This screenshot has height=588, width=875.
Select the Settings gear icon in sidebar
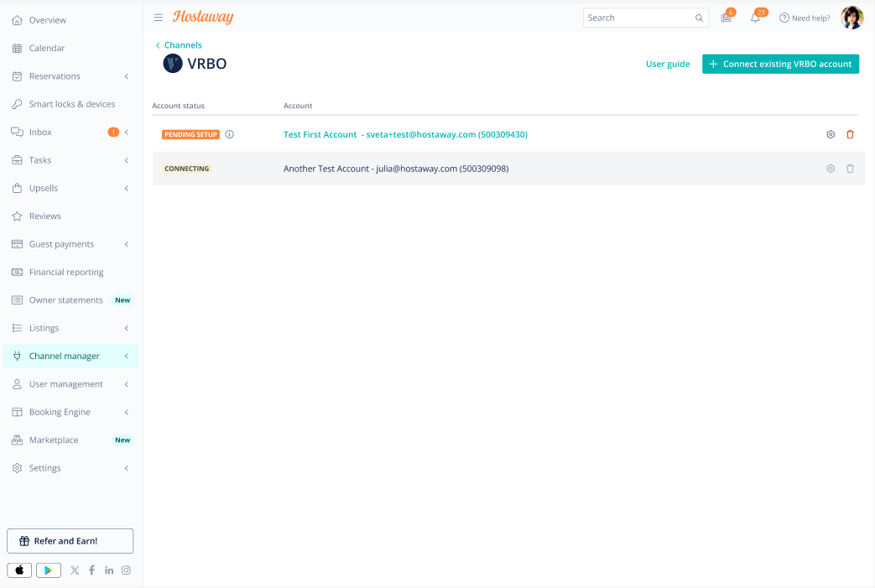tap(18, 468)
